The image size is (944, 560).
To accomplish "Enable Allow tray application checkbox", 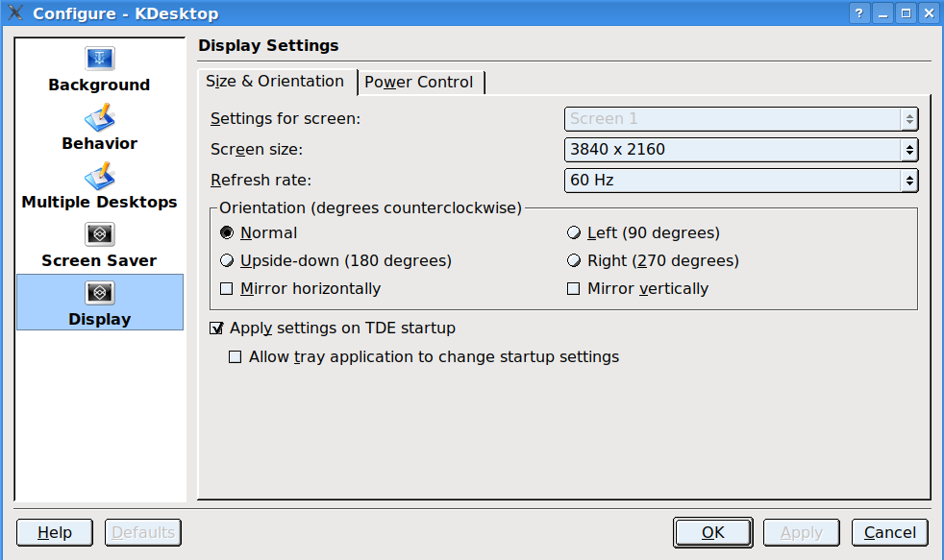I will (x=236, y=357).
